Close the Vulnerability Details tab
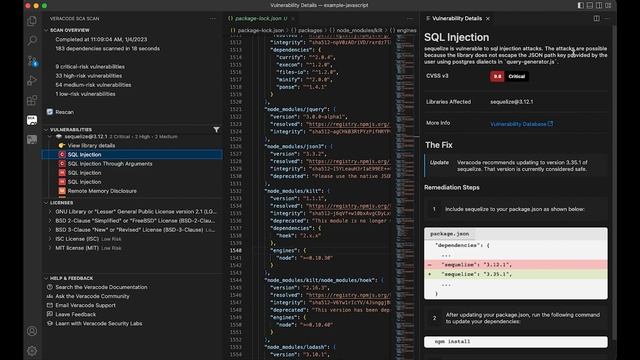This screenshot has height=360, width=640. point(488,18)
